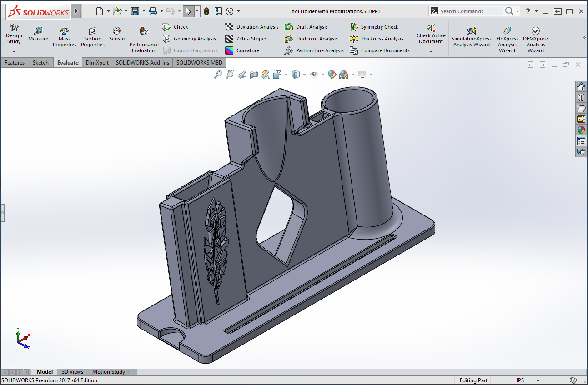
Task: Switch to the Features tab
Action: point(15,63)
